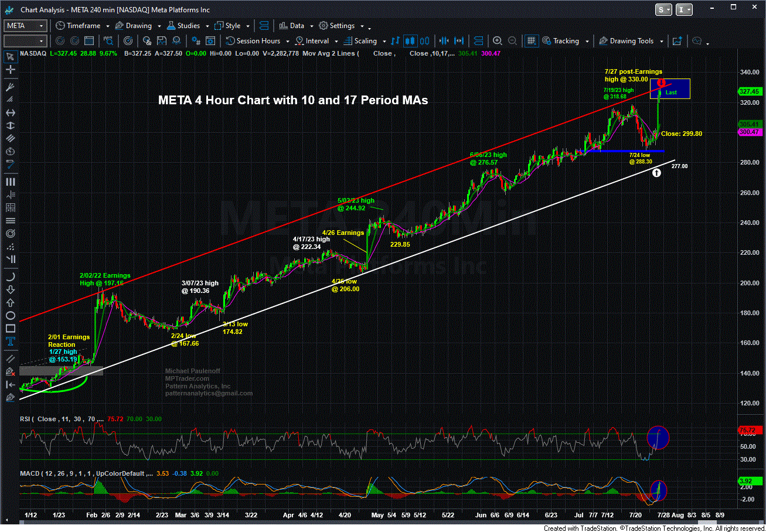Viewport: 766px width, 532px height.
Task: Click the stacked subgraph icon beside zoom
Action: 478,41
